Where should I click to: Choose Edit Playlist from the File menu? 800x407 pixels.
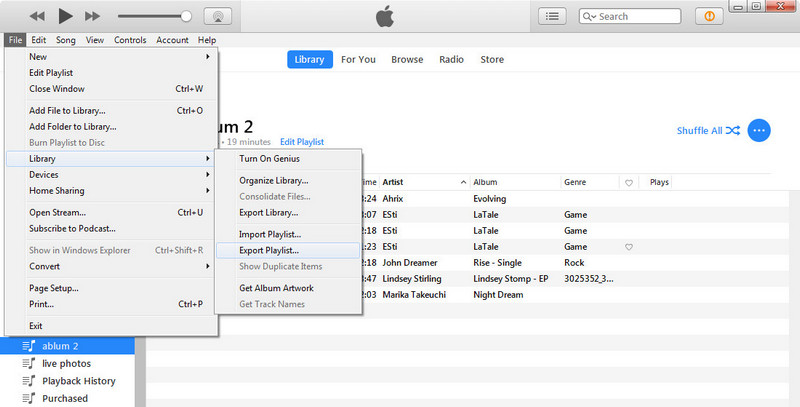click(111, 72)
